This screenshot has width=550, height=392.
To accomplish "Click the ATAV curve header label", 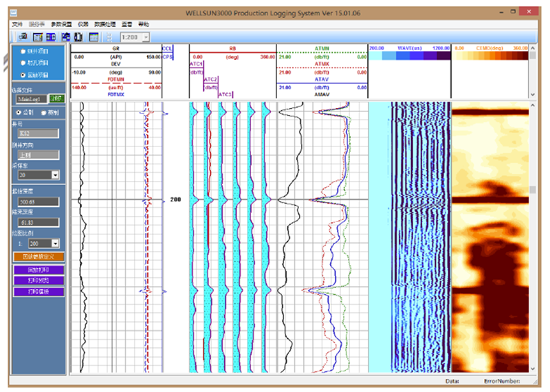I will (x=322, y=79).
